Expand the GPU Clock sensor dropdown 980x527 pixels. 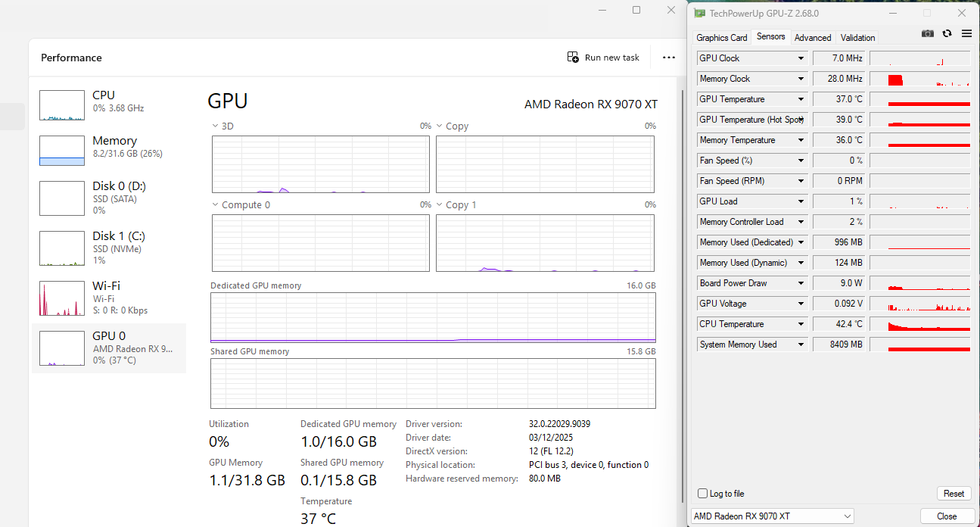(x=801, y=58)
